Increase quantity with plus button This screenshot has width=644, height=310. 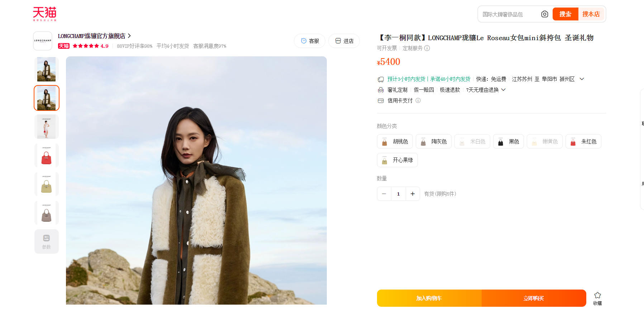[412, 194]
